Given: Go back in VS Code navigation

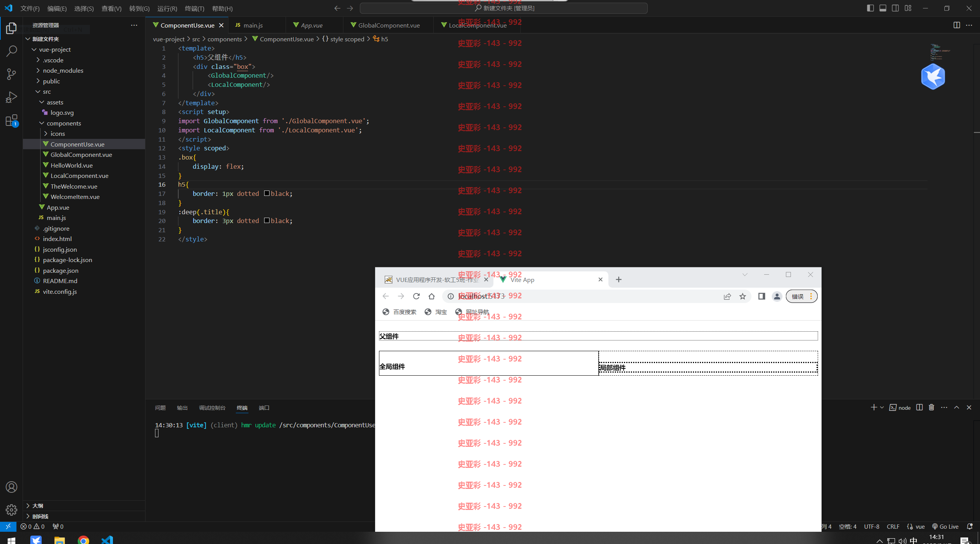Looking at the screenshot, I should pos(337,8).
